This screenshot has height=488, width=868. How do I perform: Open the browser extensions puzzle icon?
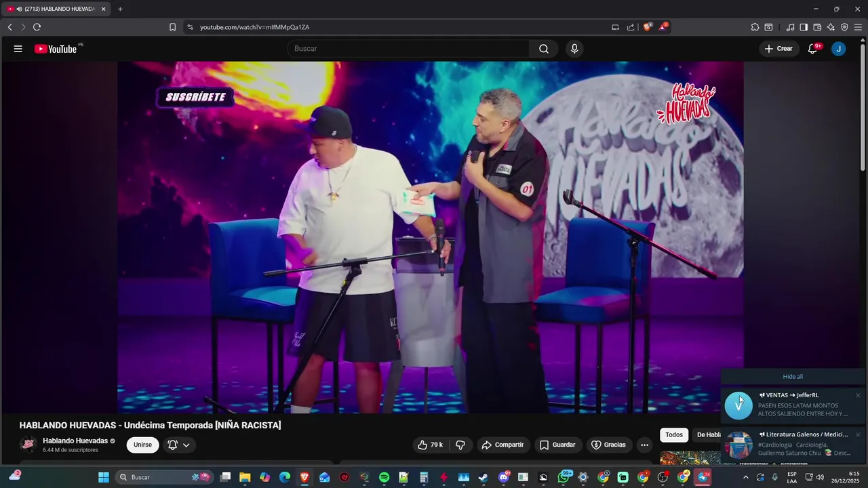pyautogui.click(x=755, y=27)
